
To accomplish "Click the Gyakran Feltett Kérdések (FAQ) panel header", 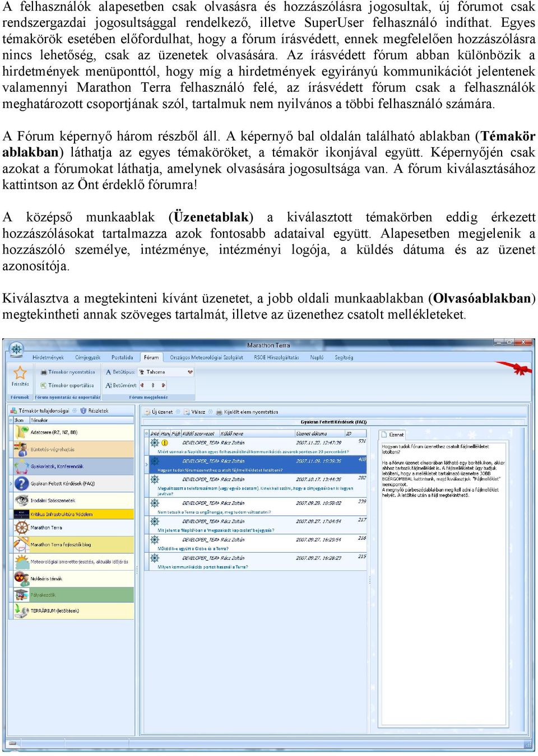I will pyautogui.click(x=333, y=422).
